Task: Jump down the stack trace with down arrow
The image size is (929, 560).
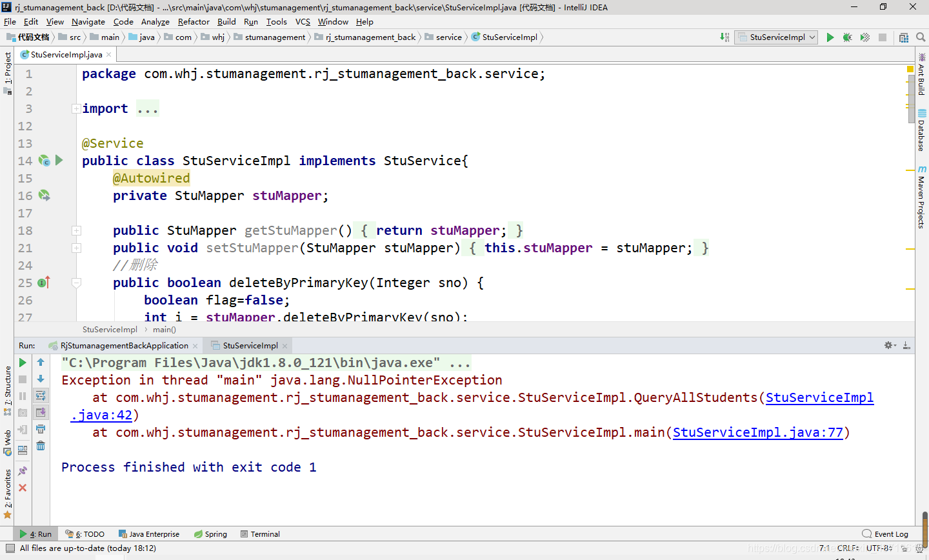Action: 41,379
